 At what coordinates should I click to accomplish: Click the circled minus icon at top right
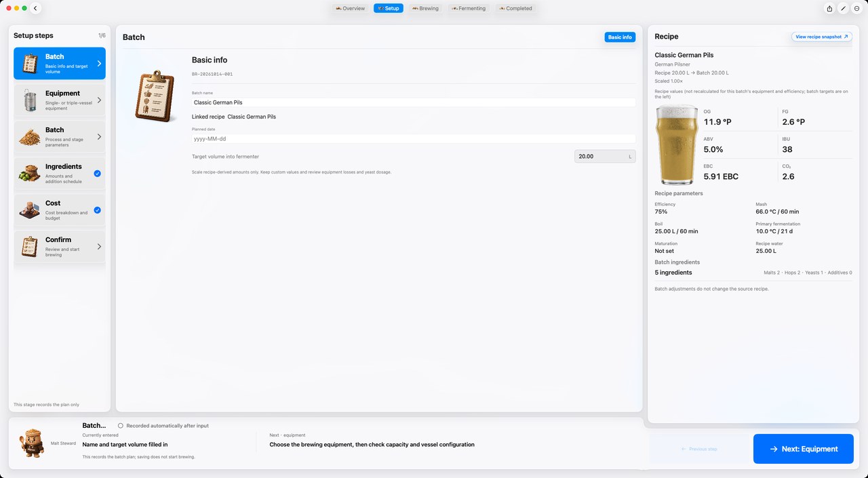click(856, 8)
